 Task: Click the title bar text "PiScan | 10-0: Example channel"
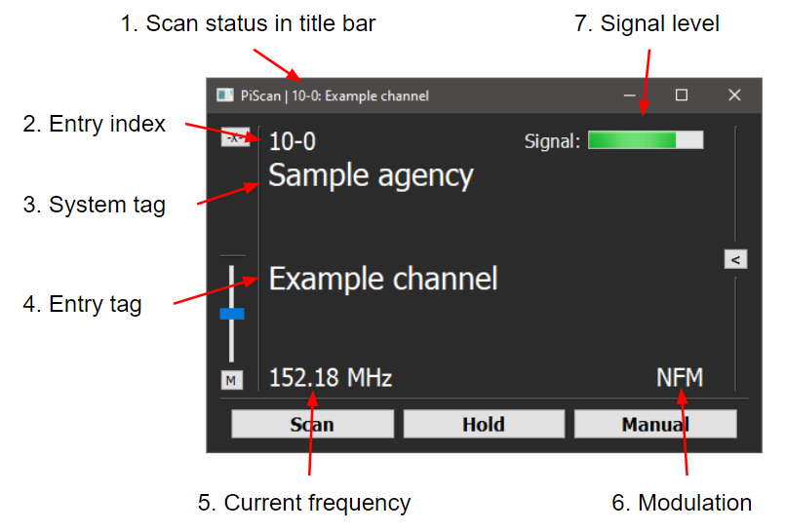tap(334, 95)
